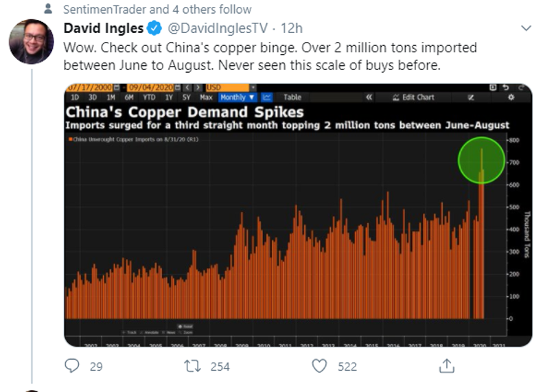Click the line chart type icon
The width and height of the screenshot is (543, 392).
(268, 97)
